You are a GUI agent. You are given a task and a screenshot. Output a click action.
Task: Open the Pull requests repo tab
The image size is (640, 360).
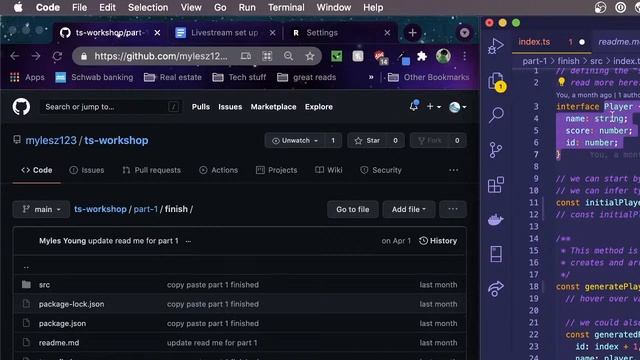click(x=151, y=170)
